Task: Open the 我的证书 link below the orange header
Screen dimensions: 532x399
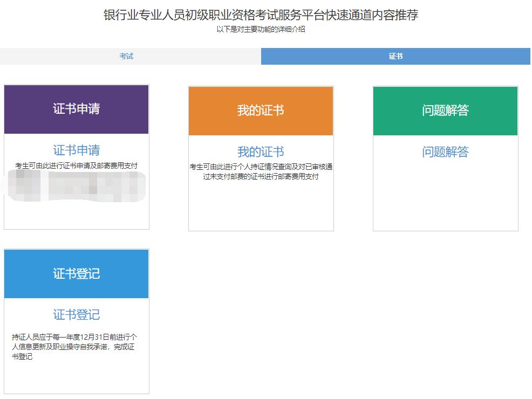Action: (x=261, y=151)
